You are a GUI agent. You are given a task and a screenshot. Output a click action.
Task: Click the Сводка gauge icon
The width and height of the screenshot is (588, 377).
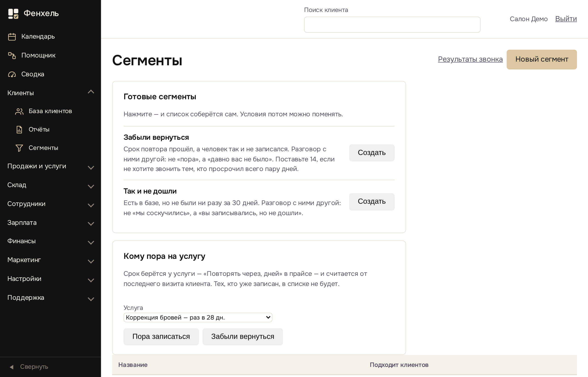click(12, 74)
